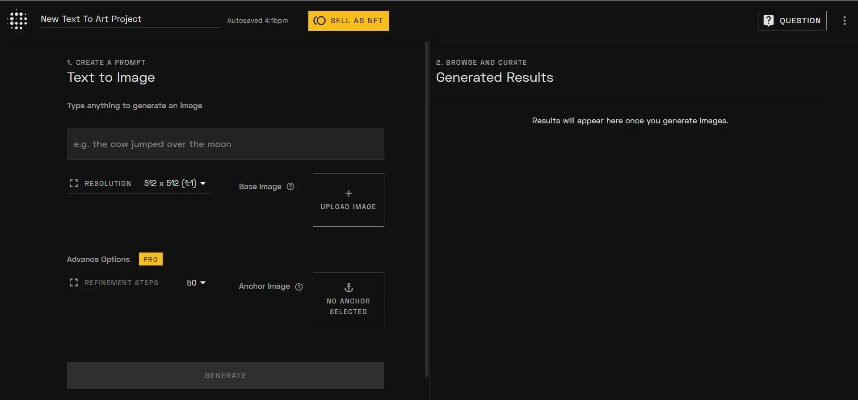Click the Base Image help icon

pos(291,187)
